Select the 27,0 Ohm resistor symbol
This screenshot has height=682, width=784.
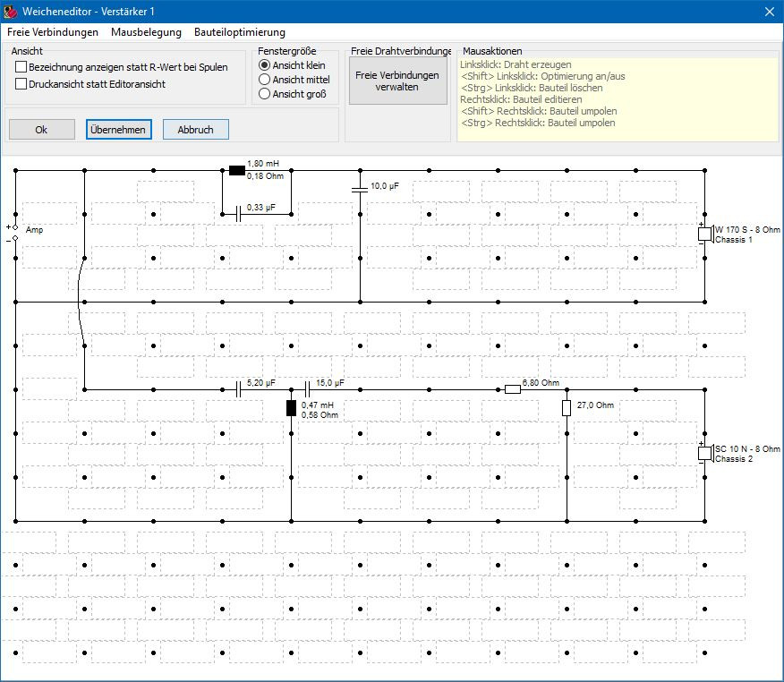(567, 409)
